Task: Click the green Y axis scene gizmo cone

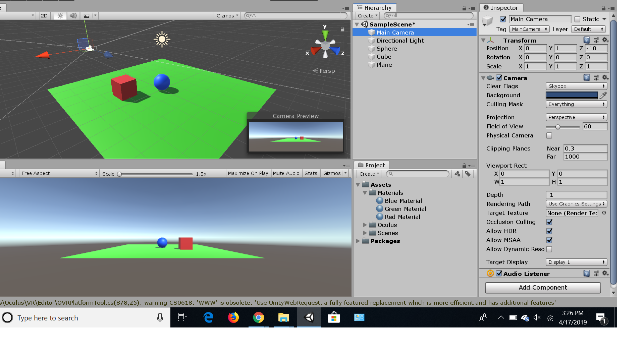Action: pyautogui.click(x=325, y=35)
